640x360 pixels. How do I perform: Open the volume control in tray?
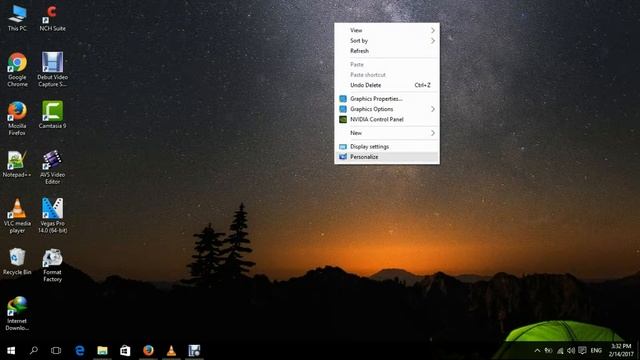[x=571, y=351]
